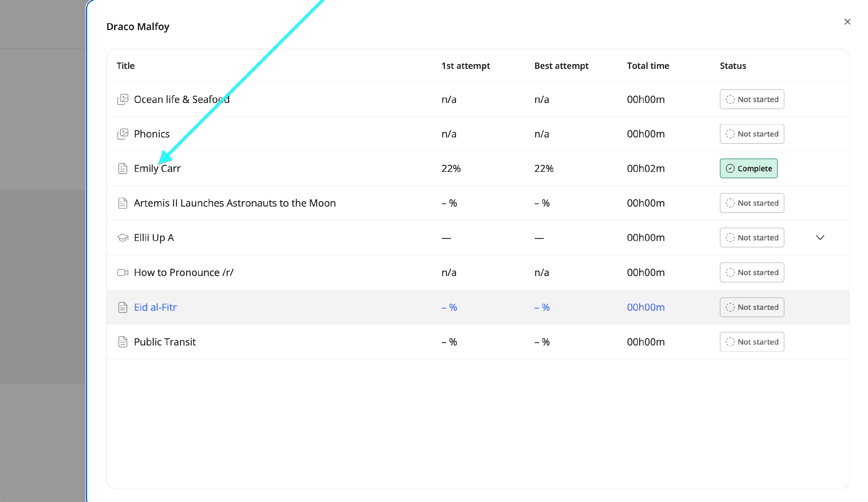Click Not started badge on Public Transit row

pos(752,342)
